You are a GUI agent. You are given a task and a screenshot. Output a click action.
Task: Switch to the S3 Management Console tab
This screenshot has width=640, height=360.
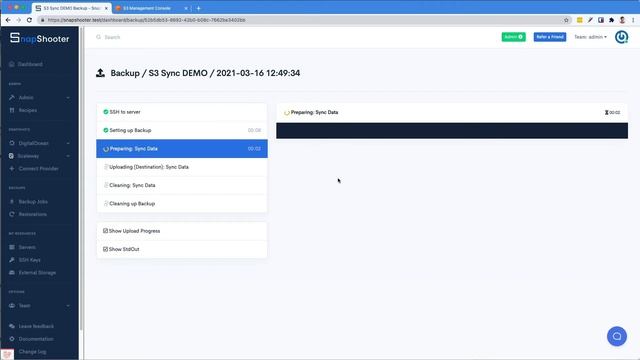click(151, 8)
